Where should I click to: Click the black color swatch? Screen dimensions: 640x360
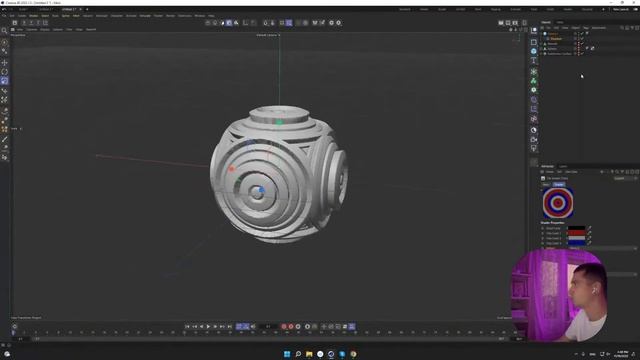(576, 228)
